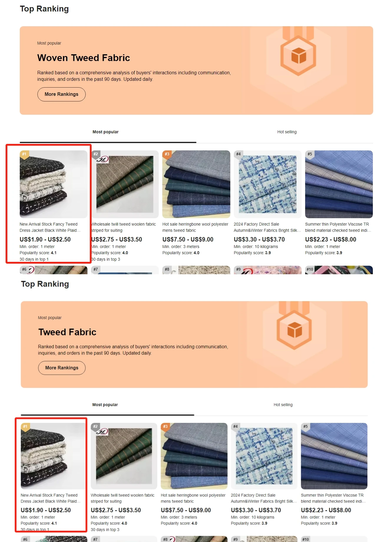Open More Rankings under Woven Tweed Fabric
The width and height of the screenshot is (392, 542).
pos(62,94)
